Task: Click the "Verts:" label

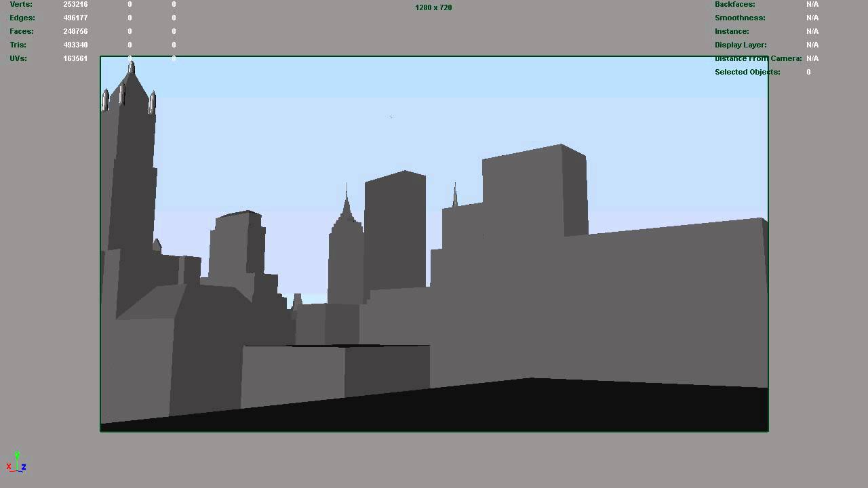Action: click(21, 4)
